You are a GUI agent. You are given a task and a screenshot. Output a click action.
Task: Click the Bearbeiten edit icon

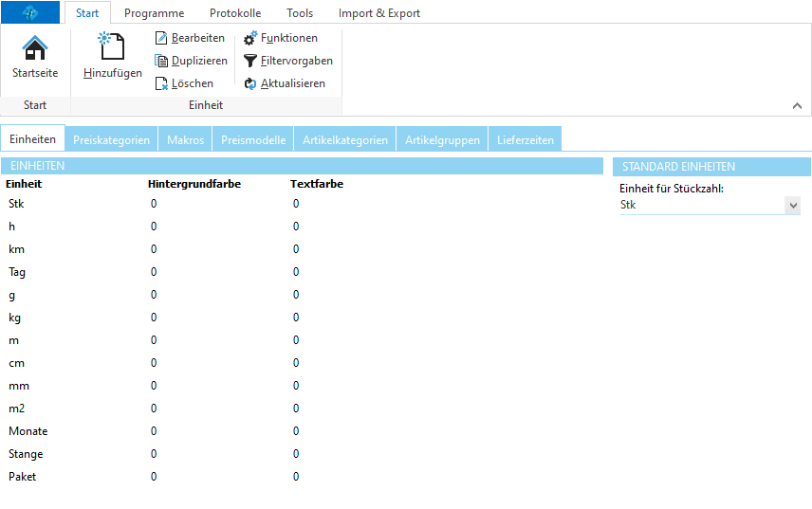coord(161,38)
